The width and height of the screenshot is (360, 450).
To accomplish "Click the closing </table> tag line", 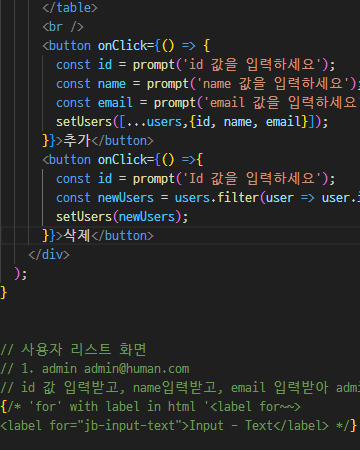I will coord(70,8).
